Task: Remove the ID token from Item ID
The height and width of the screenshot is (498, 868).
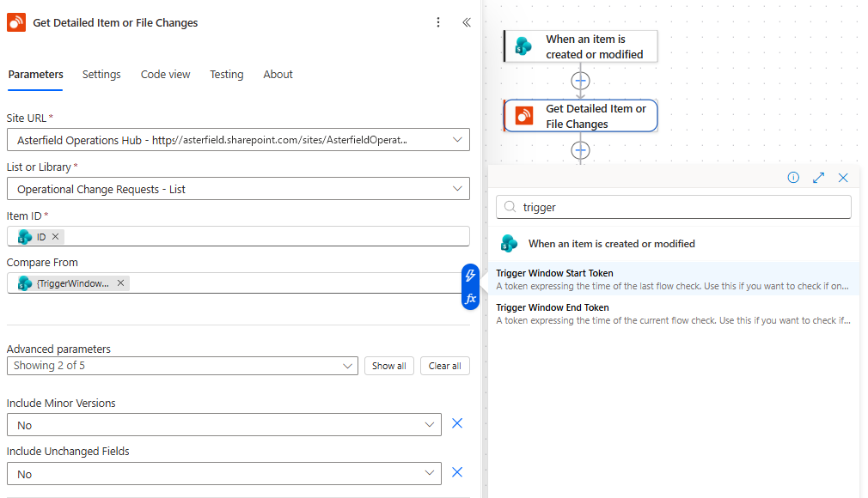Action: (x=55, y=237)
